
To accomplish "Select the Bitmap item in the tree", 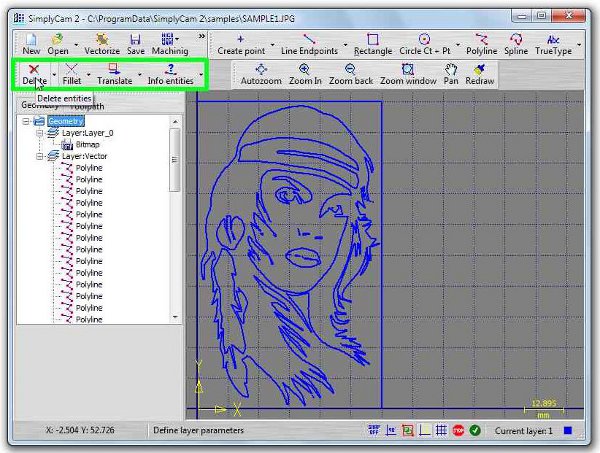I will click(88, 145).
